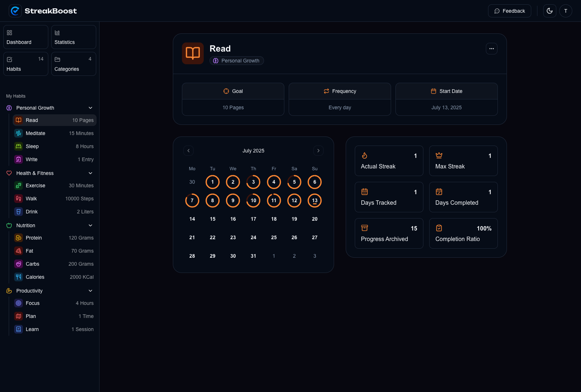Open the Statistics tab
This screenshot has width=581, height=392.
coord(74,37)
